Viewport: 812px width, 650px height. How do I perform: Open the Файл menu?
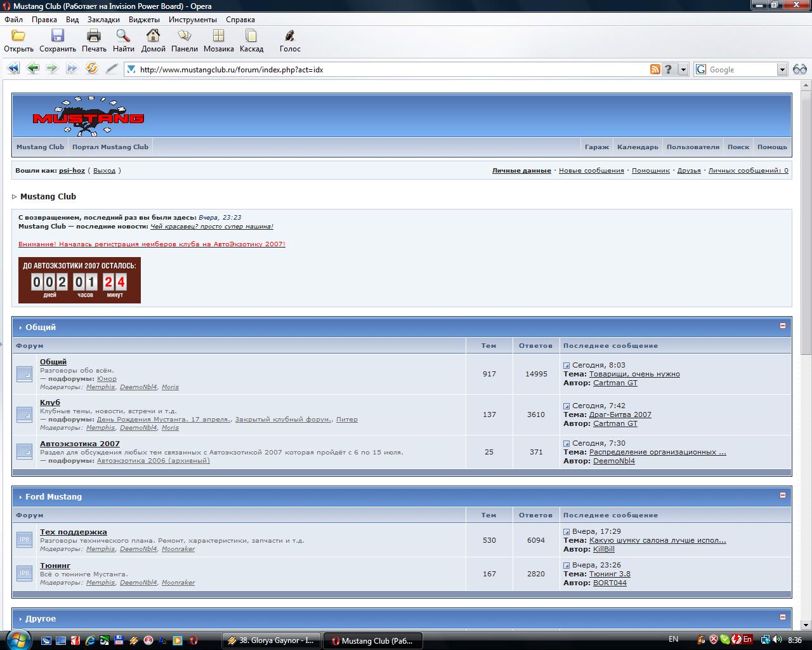pyautogui.click(x=13, y=20)
